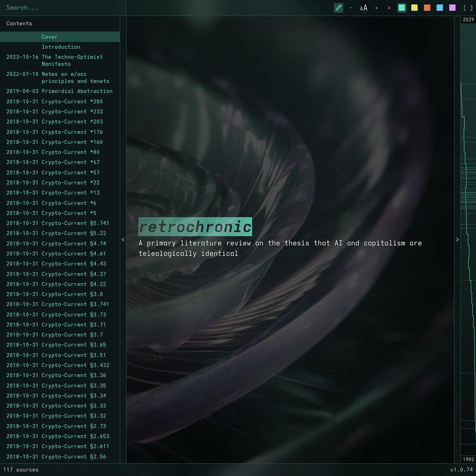This screenshot has height=476, width=476.
Task: Collapse the timeline panel arrow
Action: 457,239
